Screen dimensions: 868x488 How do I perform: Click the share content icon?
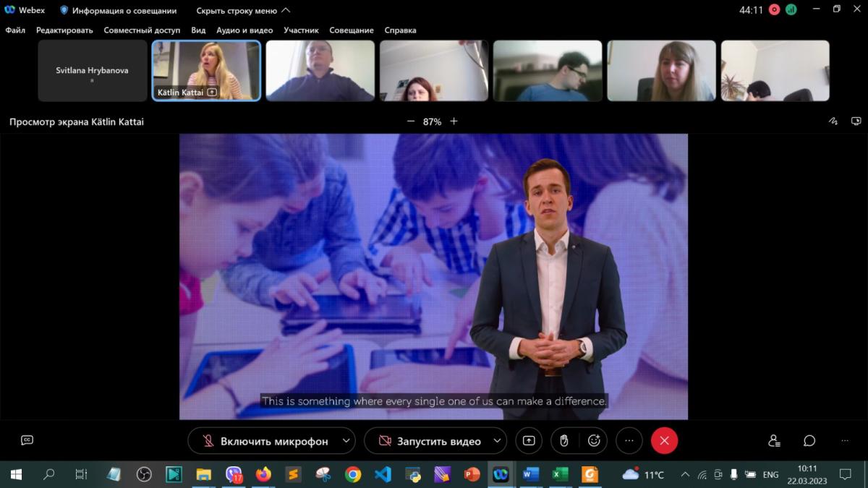click(529, 441)
